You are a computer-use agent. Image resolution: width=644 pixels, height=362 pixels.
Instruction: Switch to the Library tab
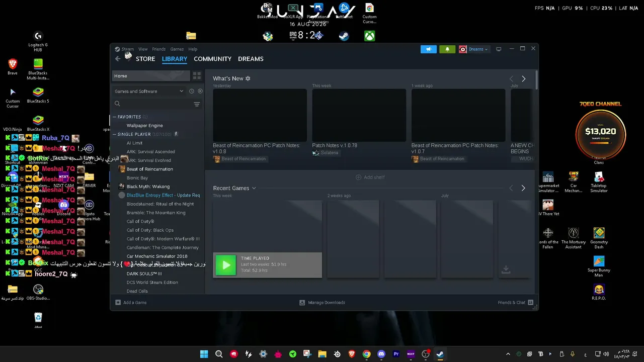pos(175,59)
